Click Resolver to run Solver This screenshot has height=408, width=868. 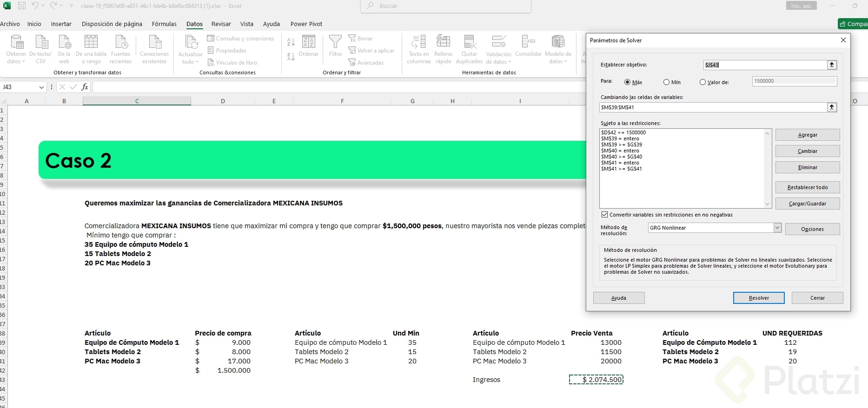coord(759,298)
